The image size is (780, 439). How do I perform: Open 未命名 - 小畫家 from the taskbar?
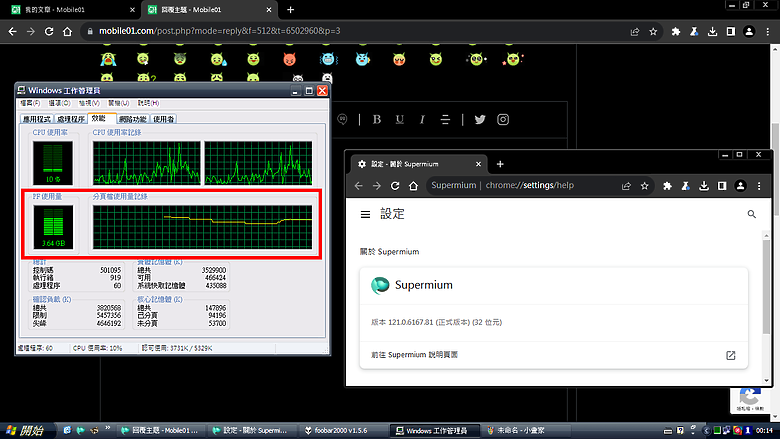tap(526, 431)
